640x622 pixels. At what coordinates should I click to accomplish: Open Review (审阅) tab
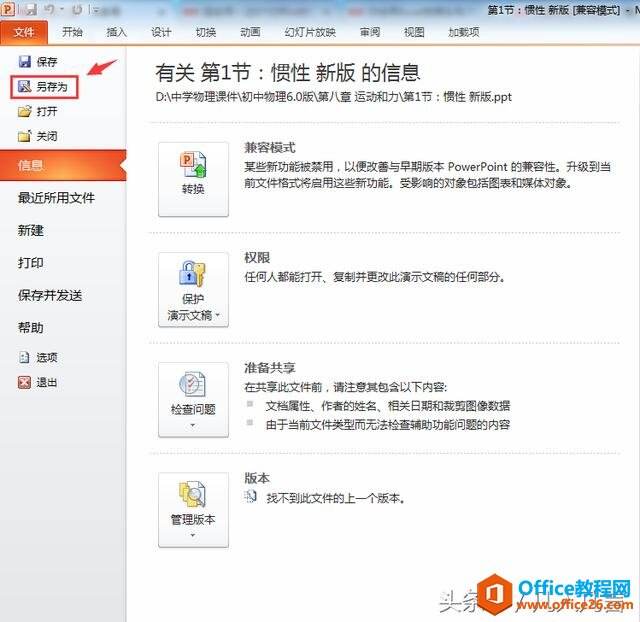point(370,32)
